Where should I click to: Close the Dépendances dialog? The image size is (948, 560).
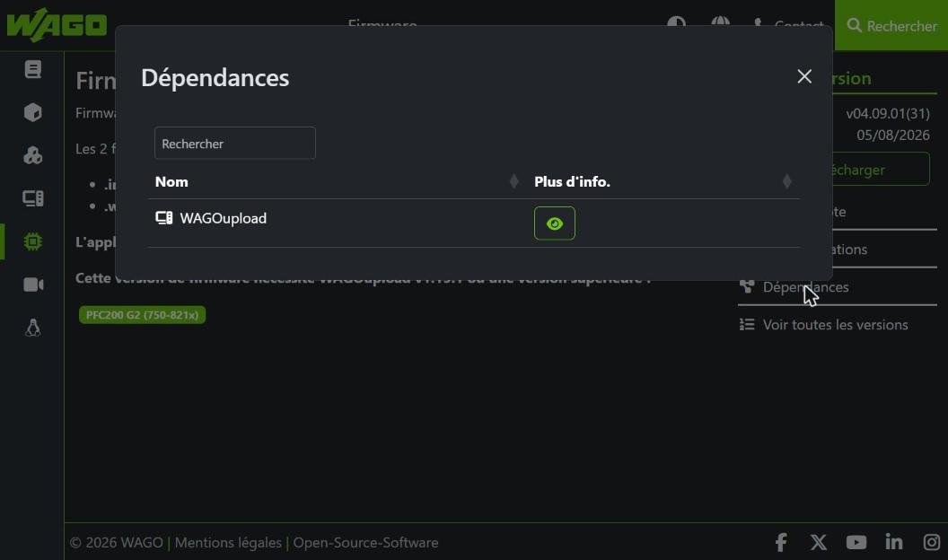click(x=804, y=76)
